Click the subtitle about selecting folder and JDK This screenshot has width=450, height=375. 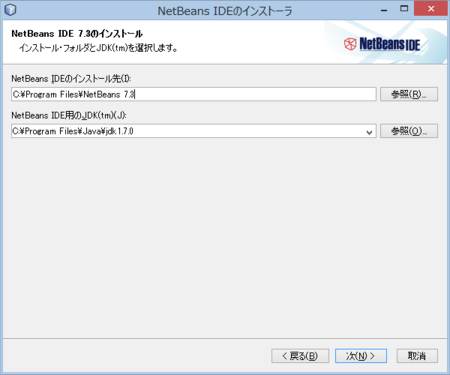98,48
